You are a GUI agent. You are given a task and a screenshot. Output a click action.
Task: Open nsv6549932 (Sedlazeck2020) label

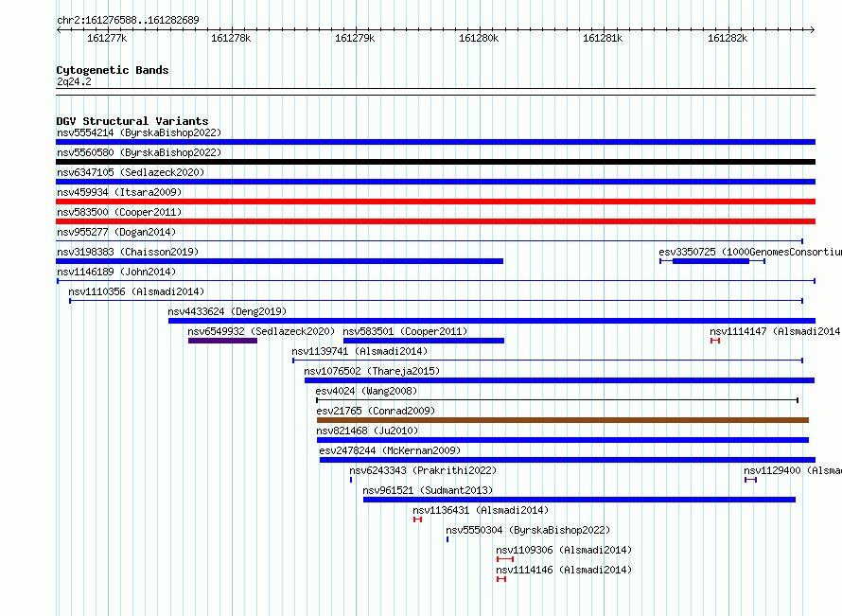tap(261, 331)
